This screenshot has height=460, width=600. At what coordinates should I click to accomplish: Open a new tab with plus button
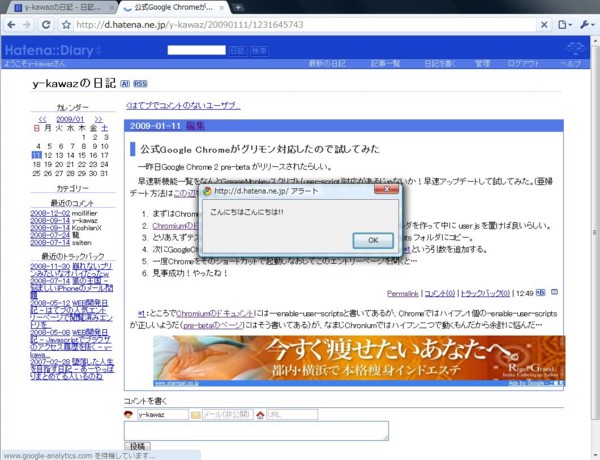(238, 7)
